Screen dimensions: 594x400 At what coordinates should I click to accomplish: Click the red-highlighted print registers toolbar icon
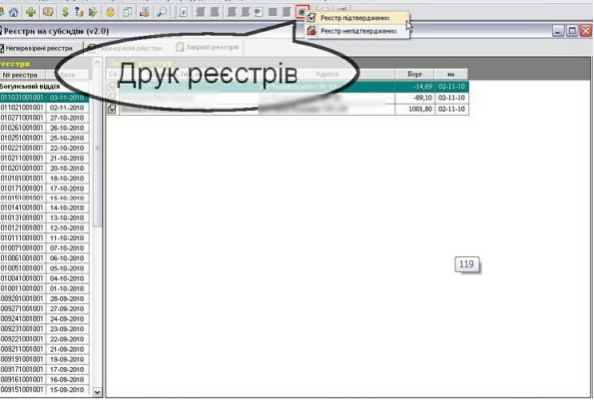(x=302, y=12)
